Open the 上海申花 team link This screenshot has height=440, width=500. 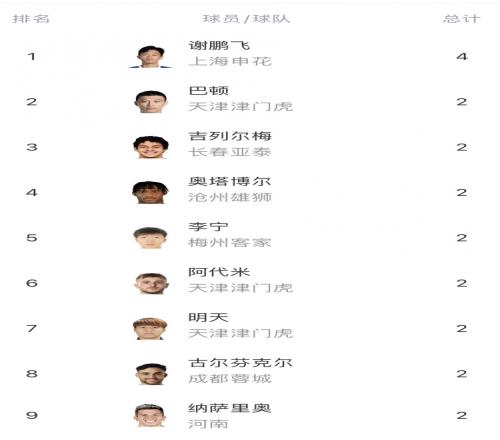coord(230,61)
